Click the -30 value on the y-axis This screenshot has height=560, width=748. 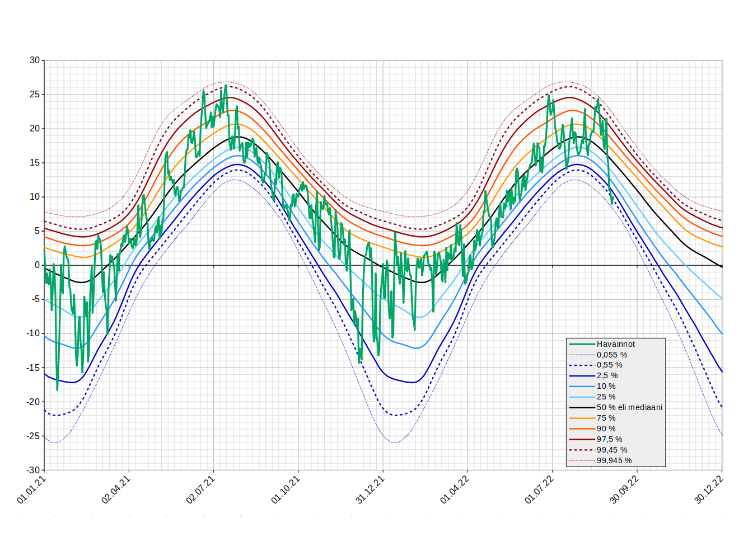tap(34, 470)
